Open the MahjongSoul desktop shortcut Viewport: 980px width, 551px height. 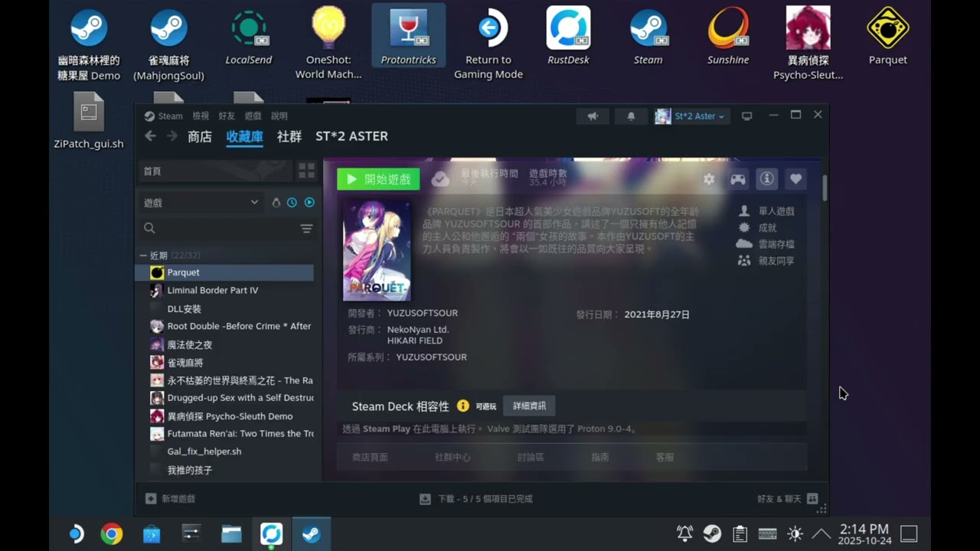[168, 43]
